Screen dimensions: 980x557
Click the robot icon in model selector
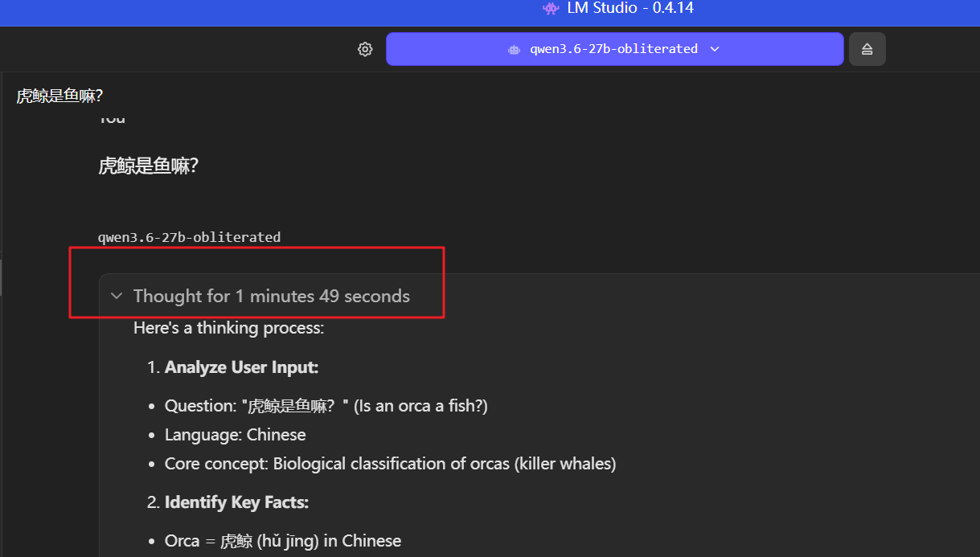coord(514,49)
